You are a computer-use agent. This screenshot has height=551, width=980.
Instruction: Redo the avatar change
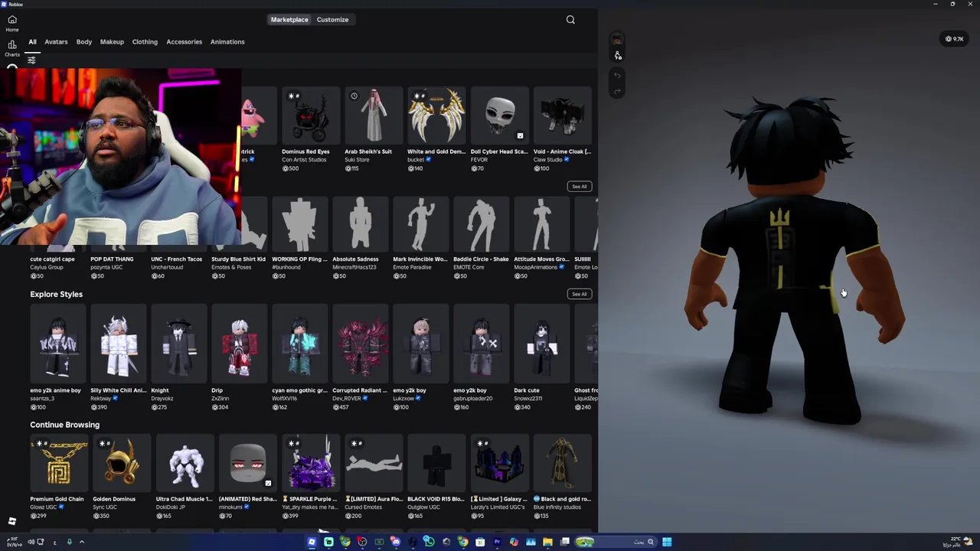(x=618, y=92)
